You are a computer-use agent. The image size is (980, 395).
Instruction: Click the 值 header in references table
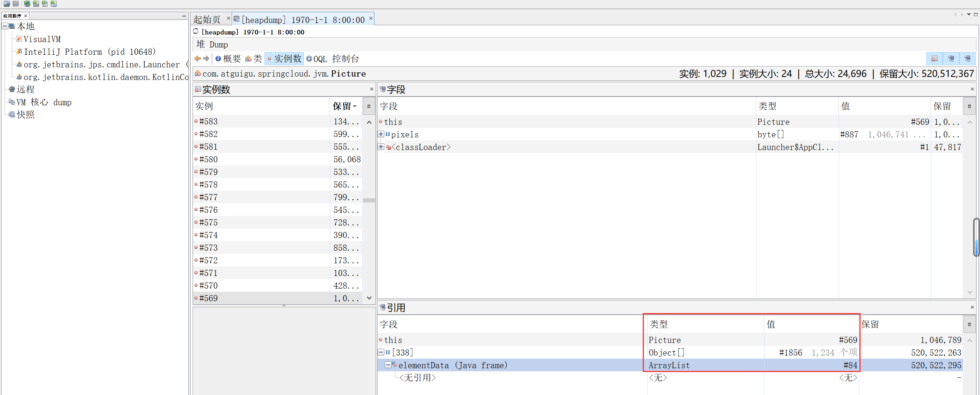coord(812,324)
